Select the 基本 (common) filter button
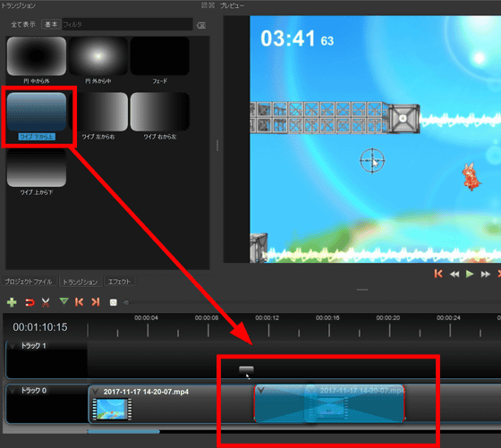The width and height of the screenshot is (501, 448). pos(51,24)
